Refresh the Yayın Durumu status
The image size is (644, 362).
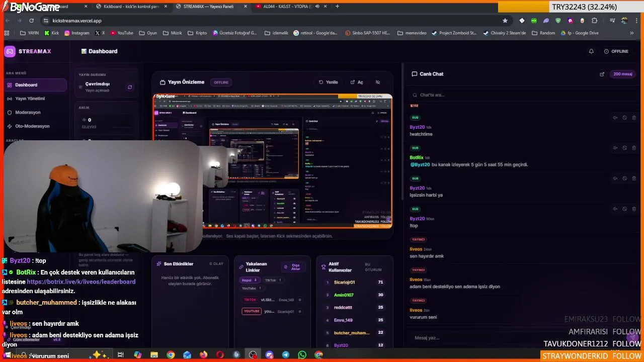[130, 87]
